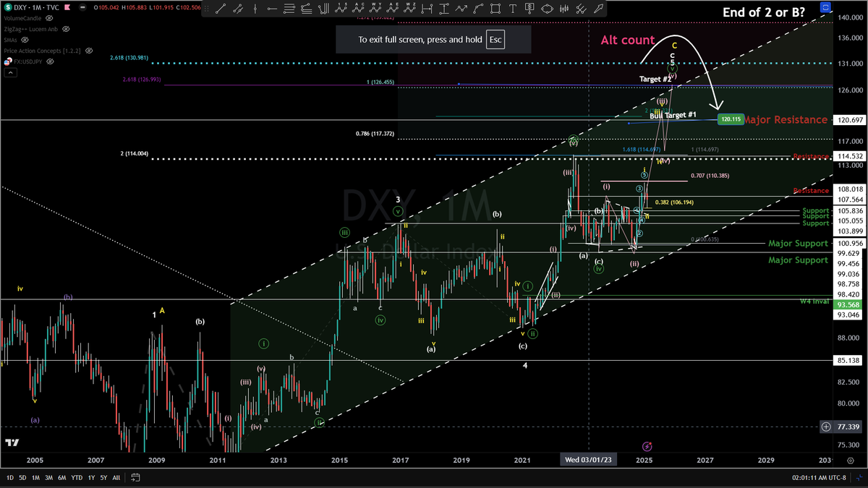Click the End of 2 or B? annotation
This screenshot has height=488, width=868.
click(765, 12)
